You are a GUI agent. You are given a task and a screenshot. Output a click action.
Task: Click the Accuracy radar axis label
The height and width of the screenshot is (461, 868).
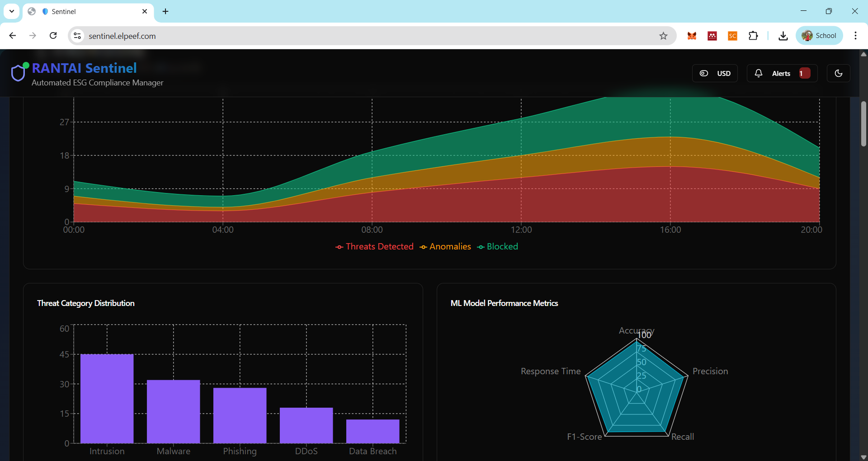[637, 330]
